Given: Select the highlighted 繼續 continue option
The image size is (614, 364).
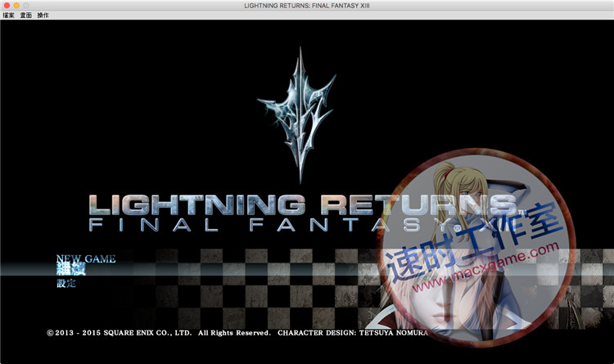Looking at the screenshot, I should 71,269.
